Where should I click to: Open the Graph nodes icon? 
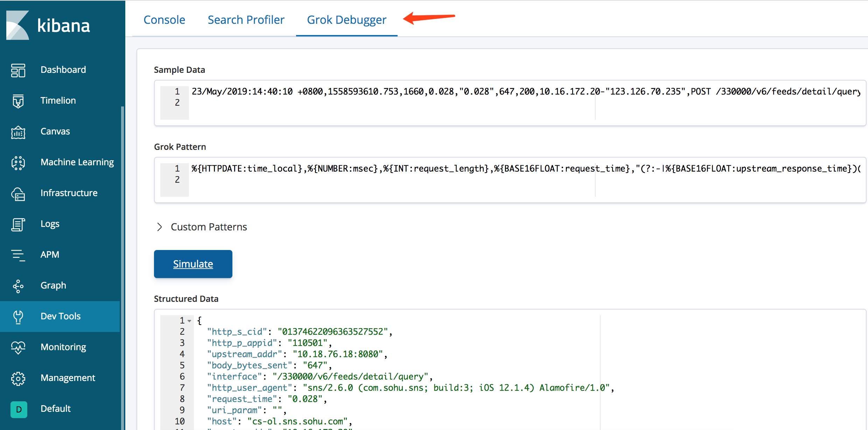click(18, 286)
